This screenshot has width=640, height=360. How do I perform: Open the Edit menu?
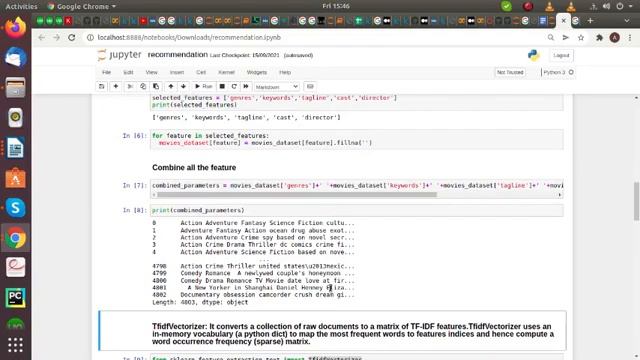(x=128, y=72)
